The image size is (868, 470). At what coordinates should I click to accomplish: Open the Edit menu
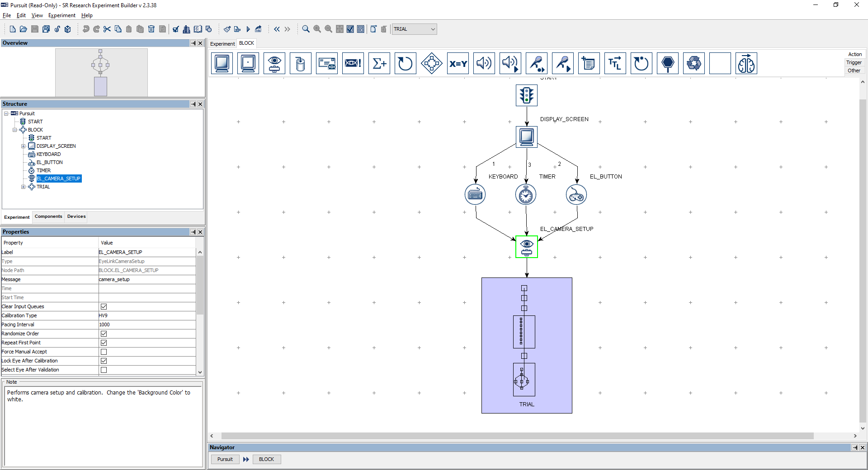21,15
